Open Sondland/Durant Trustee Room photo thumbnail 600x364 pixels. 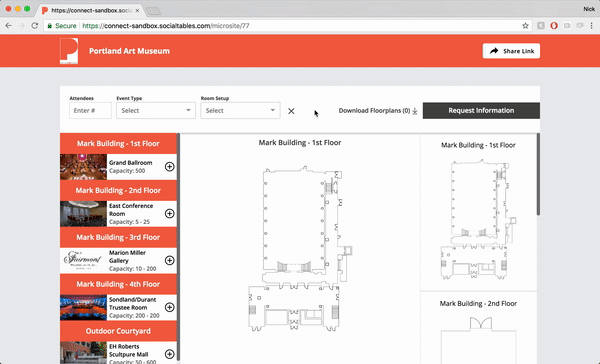tap(83, 307)
